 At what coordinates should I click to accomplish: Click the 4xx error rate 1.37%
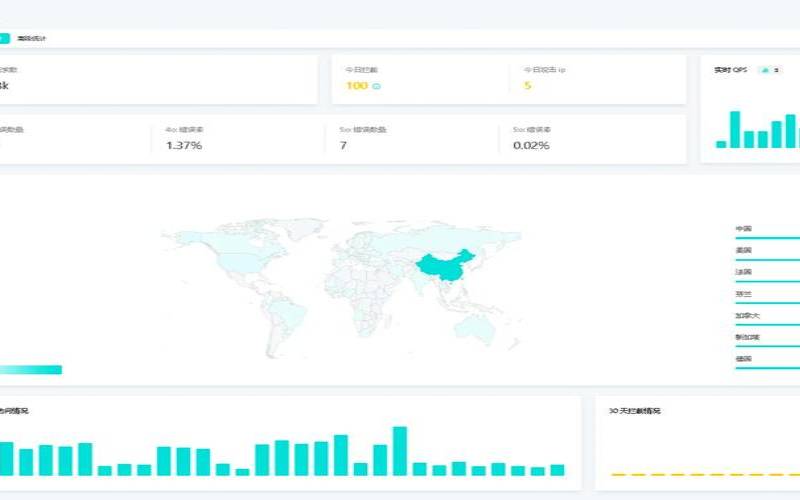184,145
